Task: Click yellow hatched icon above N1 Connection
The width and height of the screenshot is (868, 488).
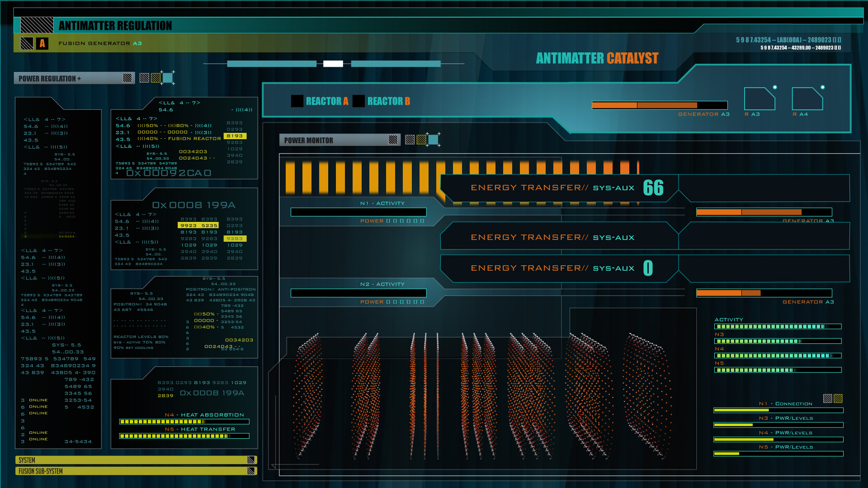Action: pos(838,399)
